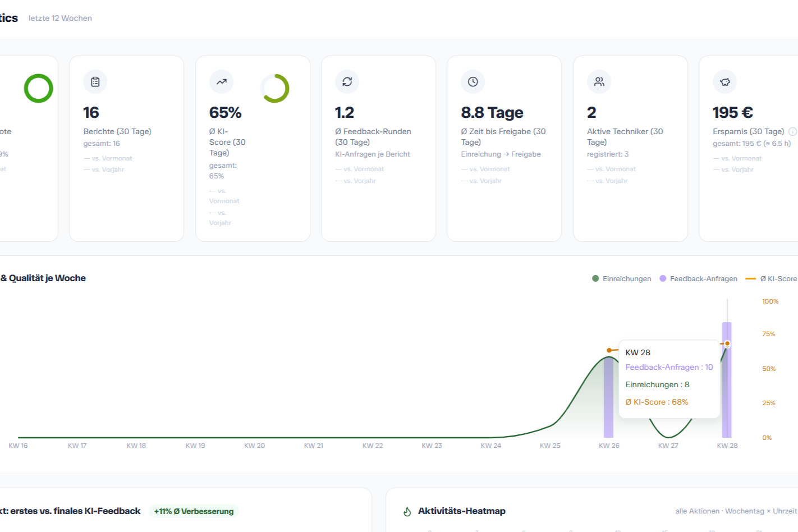
Task: Click the users icon on Aktive Techniker card
Action: [x=599, y=82]
